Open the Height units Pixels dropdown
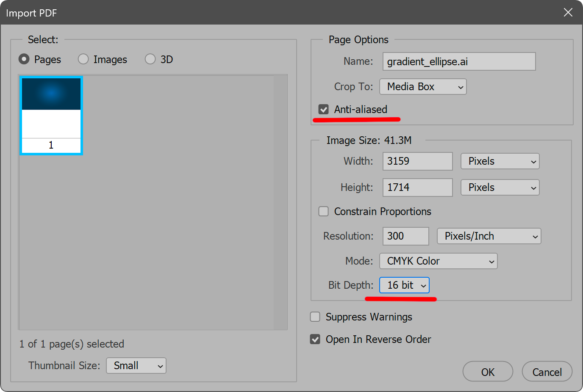 click(500, 188)
